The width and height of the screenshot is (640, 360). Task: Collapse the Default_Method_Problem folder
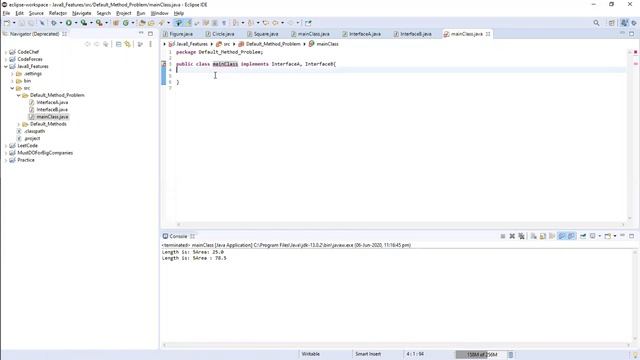click(19, 95)
